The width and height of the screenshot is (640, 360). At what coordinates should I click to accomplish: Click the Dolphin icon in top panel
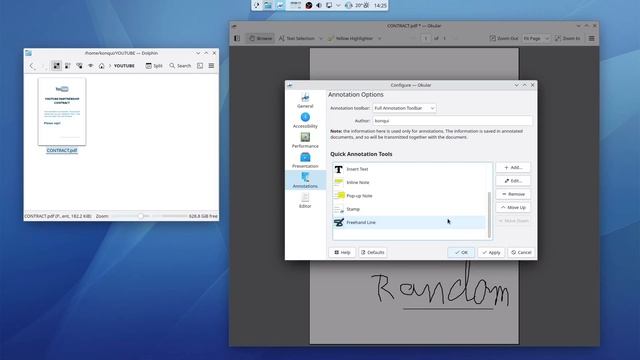pyautogui.click(x=268, y=5)
